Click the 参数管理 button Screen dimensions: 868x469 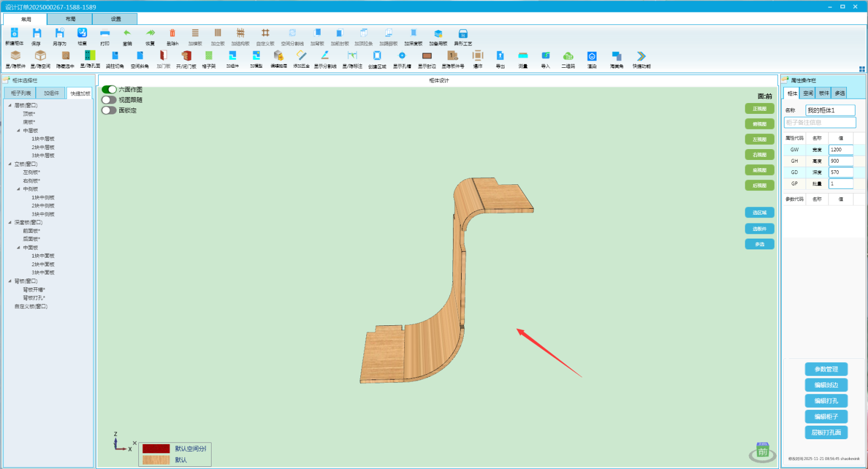point(826,369)
